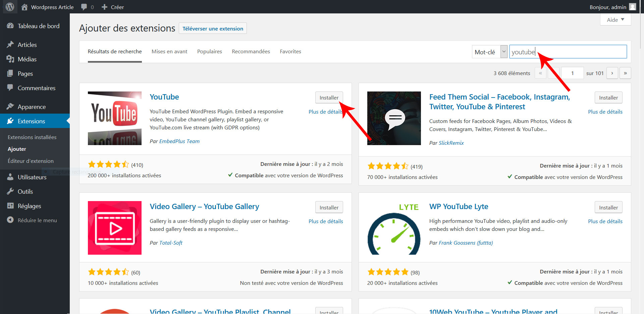Open the YouTube plugin title link
644x314 pixels.
tap(164, 97)
